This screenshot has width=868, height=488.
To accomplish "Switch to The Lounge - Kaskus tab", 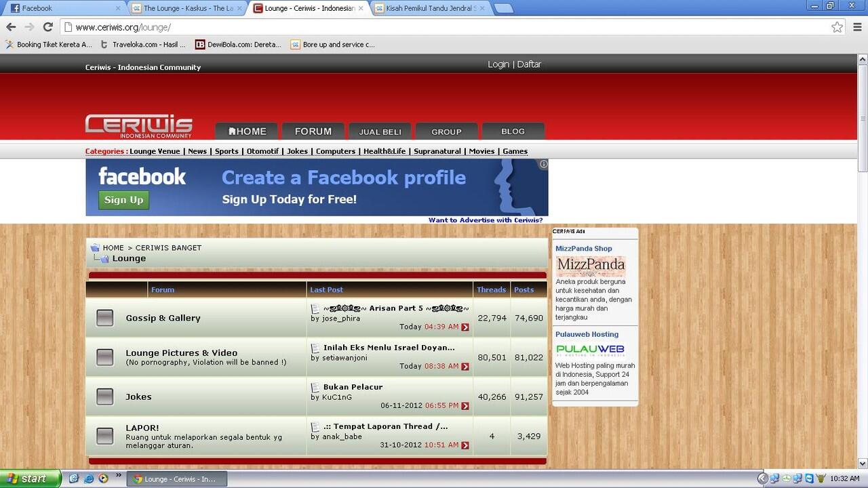I will tap(186, 8).
